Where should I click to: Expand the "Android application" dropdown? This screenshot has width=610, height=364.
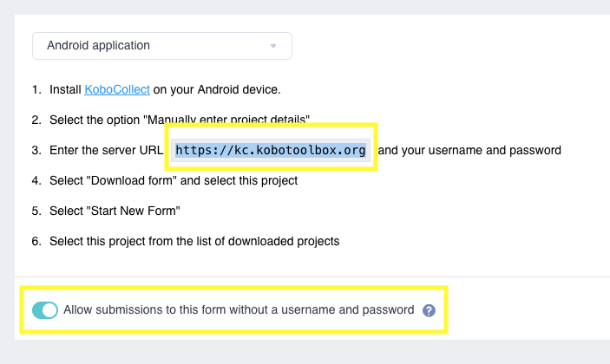tap(162, 46)
